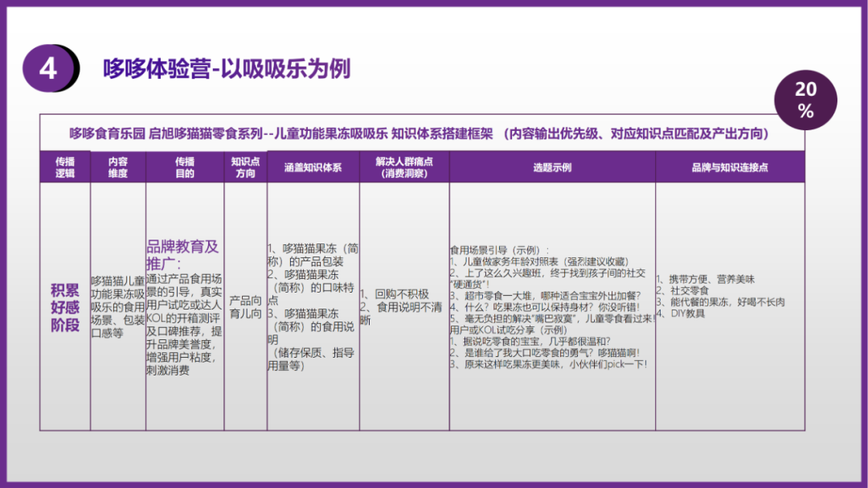Click the subheading "食用场景引导(示例):"

point(499,250)
